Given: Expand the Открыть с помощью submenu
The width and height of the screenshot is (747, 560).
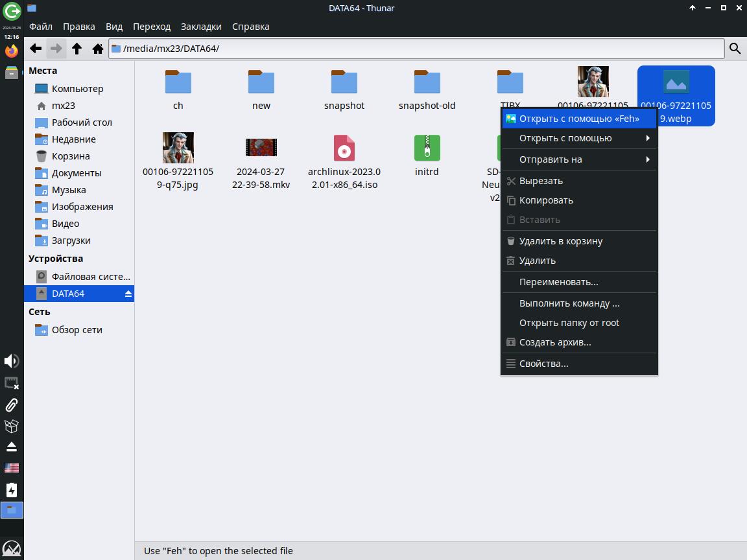Looking at the screenshot, I should tap(579, 138).
